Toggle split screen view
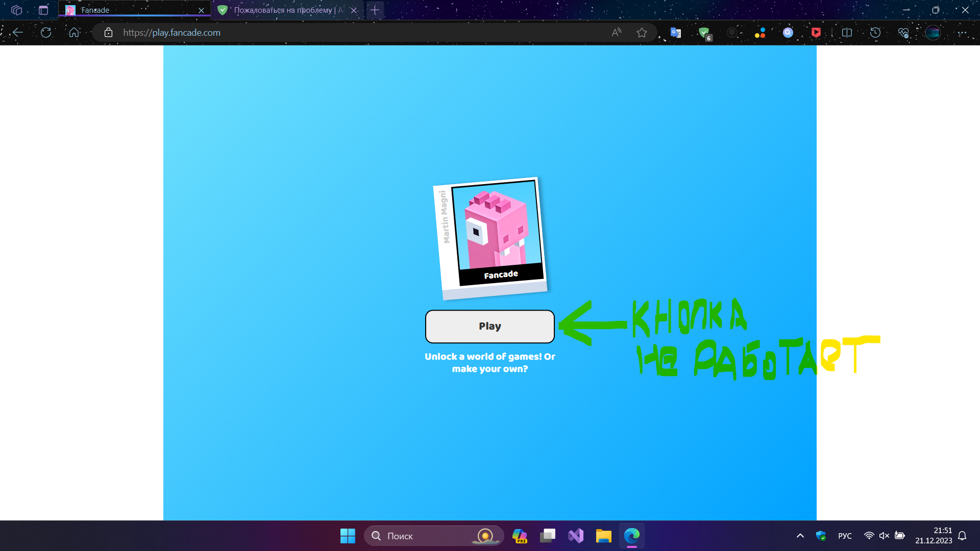 pos(847,33)
